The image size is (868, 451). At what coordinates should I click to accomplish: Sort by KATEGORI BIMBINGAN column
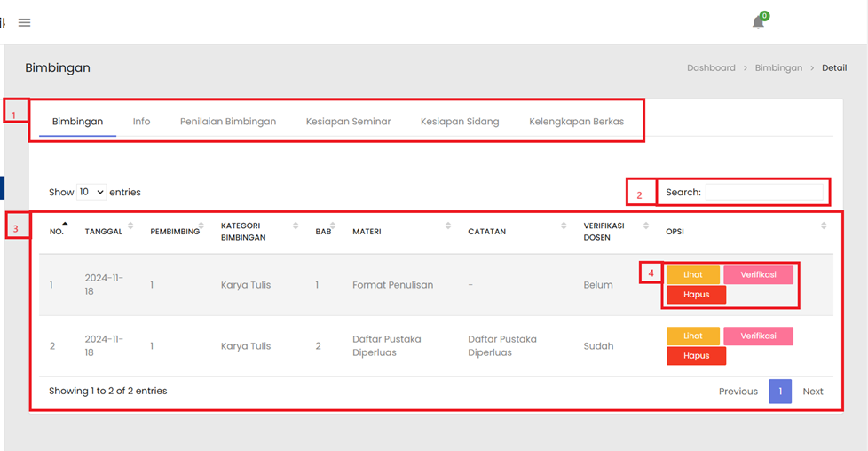[296, 225]
